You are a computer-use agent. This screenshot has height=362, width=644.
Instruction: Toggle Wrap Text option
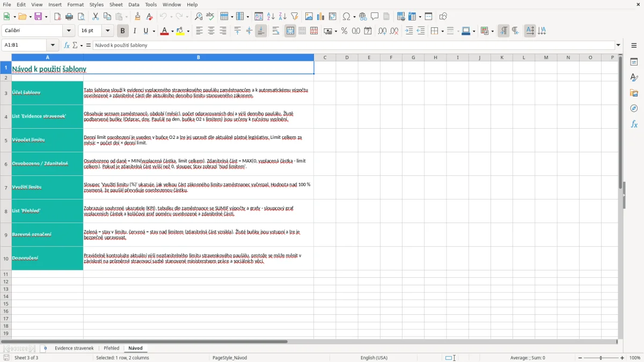pos(276,31)
